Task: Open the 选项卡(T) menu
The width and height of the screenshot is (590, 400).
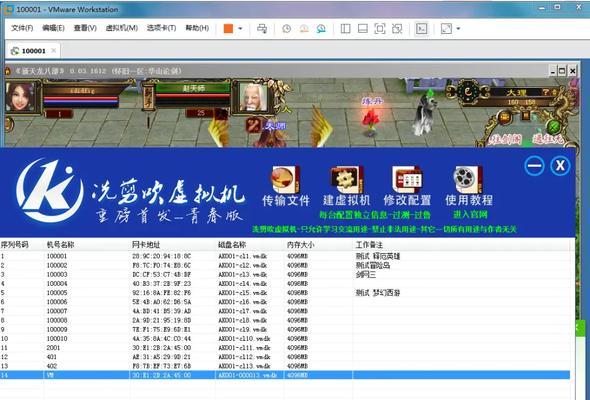Action: coord(161,28)
